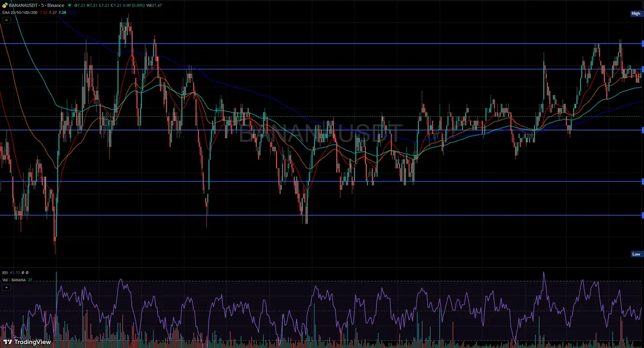
Task: Collapse the legend arrow below Vol · BANANA
Action: click(6, 288)
